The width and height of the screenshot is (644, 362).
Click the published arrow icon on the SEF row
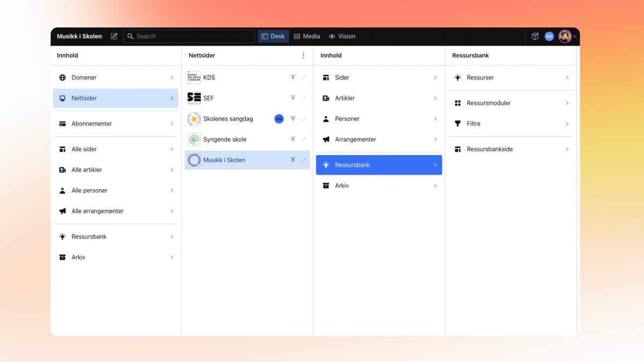pyautogui.click(x=293, y=98)
